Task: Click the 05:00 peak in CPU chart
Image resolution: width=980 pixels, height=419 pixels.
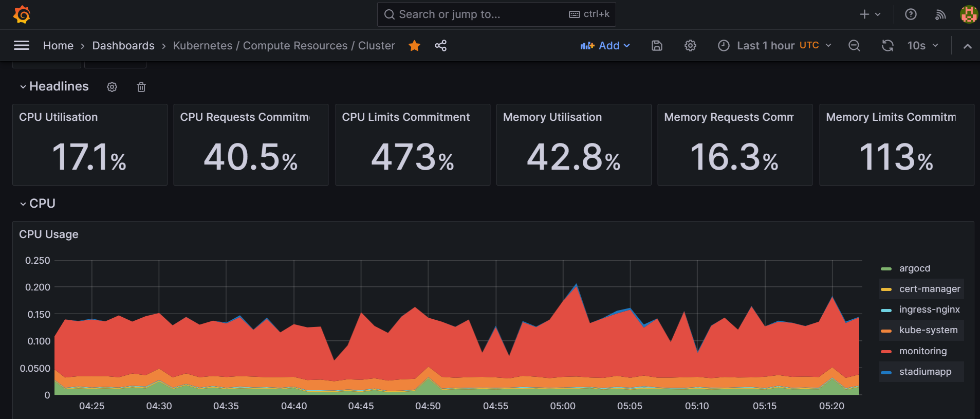Action: pos(576,284)
